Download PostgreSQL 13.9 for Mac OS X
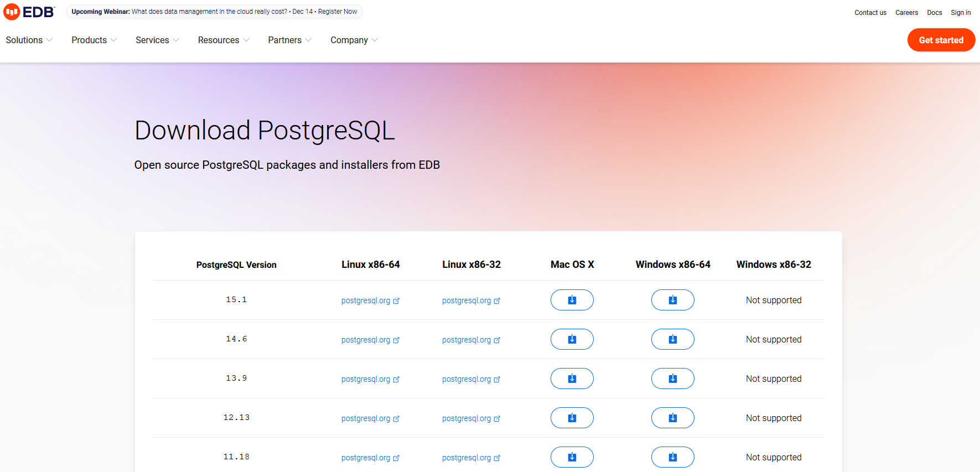This screenshot has height=472, width=980. pyautogui.click(x=572, y=378)
